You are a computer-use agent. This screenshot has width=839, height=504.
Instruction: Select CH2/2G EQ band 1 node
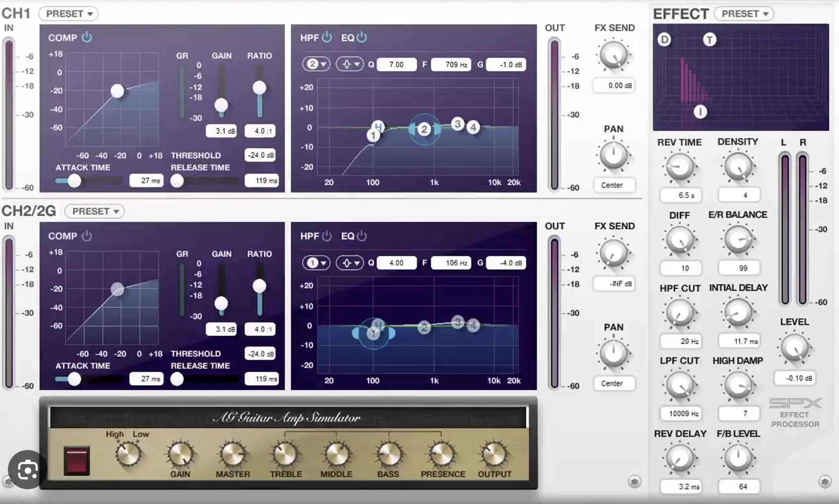pos(373,333)
